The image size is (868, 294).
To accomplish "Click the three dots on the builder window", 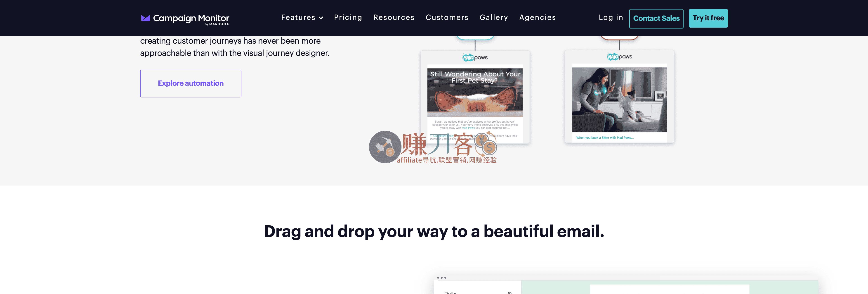I will pos(441,278).
